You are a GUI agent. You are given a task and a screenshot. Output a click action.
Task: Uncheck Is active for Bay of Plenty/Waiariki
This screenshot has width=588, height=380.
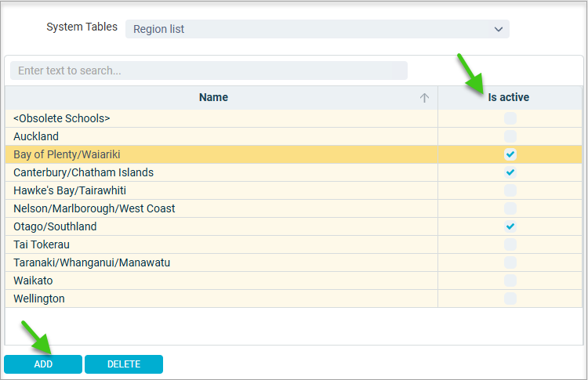tap(510, 154)
